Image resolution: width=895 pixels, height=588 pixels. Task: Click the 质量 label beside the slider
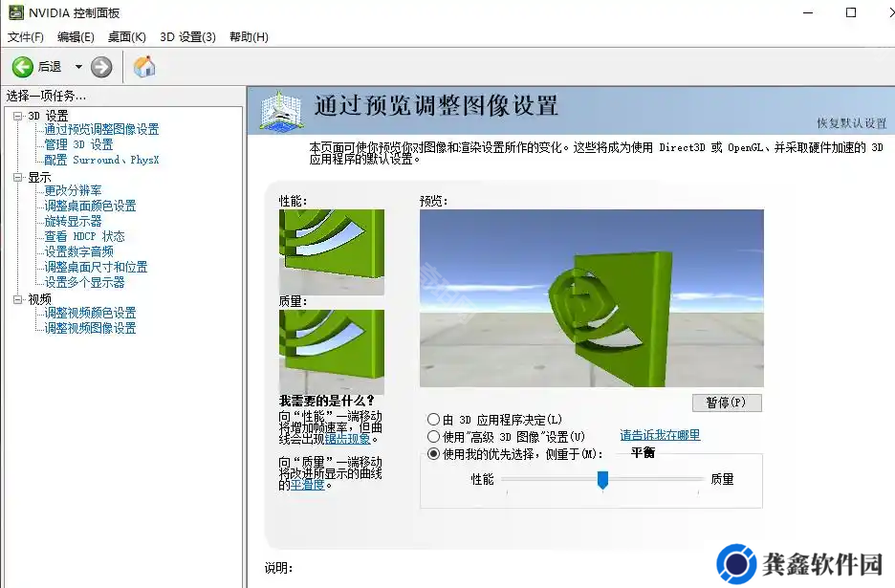point(722,480)
